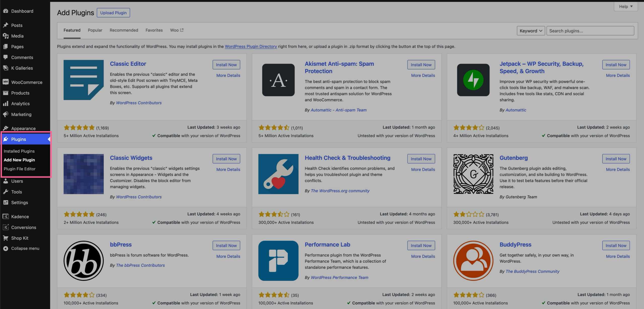The height and width of the screenshot is (309, 644).
Task: Click the Tools wrench icon
Action: point(6,192)
